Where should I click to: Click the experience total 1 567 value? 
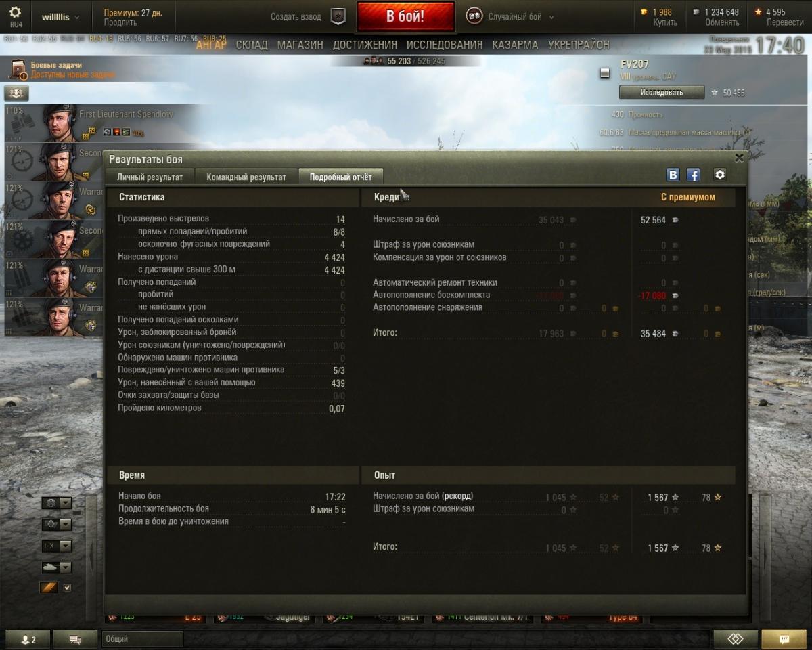[657, 548]
